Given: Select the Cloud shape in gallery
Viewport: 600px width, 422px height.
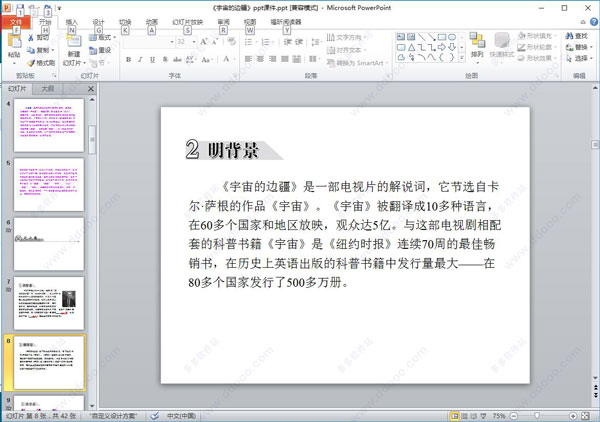Looking at the screenshot, I should (401, 57).
